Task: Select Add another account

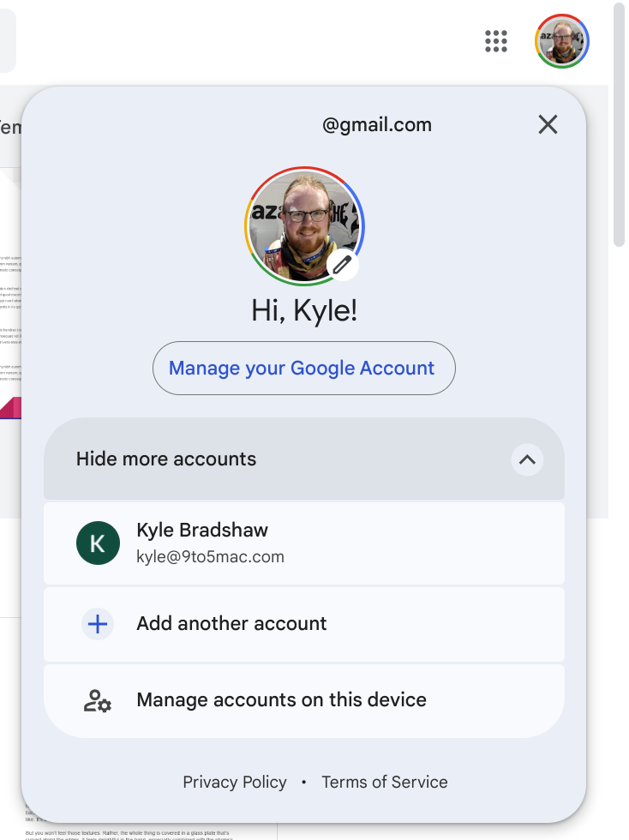Action: (x=231, y=624)
